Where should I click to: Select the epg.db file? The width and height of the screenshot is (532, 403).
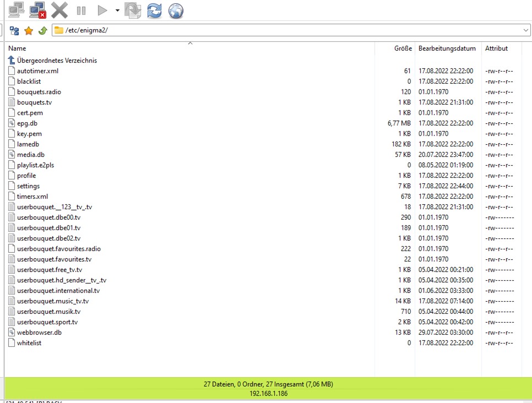click(x=27, y=123)
